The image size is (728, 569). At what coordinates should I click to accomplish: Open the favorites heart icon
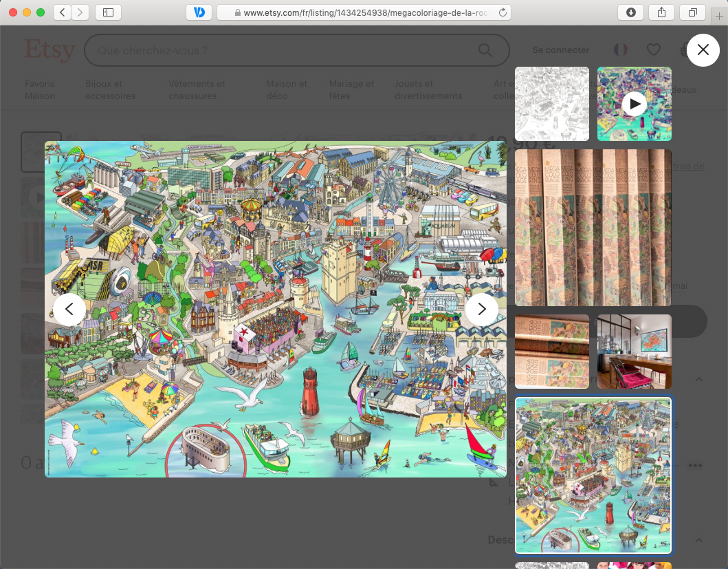click(x=653, y=50)
